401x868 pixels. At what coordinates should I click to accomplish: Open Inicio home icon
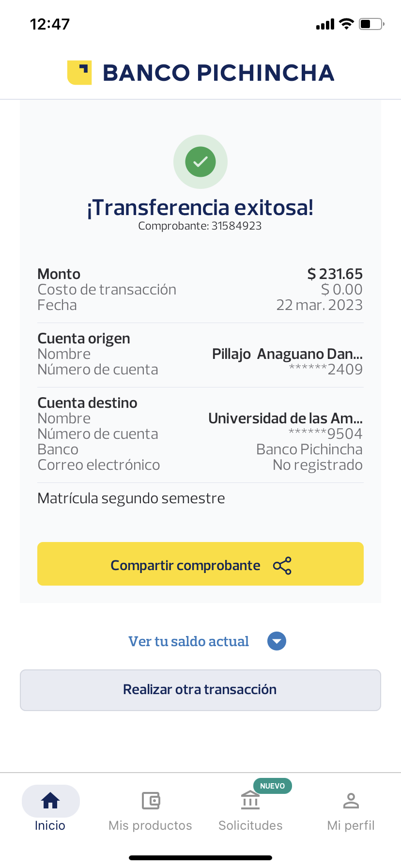coord(50,801)
